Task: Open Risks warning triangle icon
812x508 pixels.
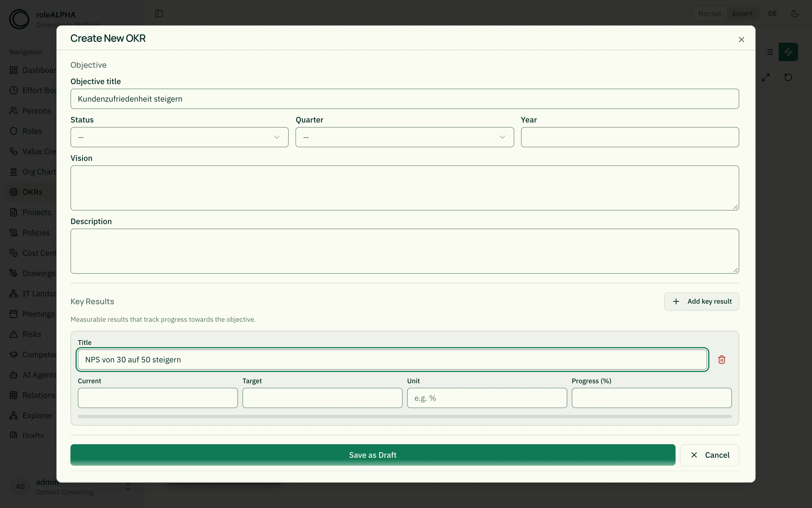Action: click(x=14, y=334)
